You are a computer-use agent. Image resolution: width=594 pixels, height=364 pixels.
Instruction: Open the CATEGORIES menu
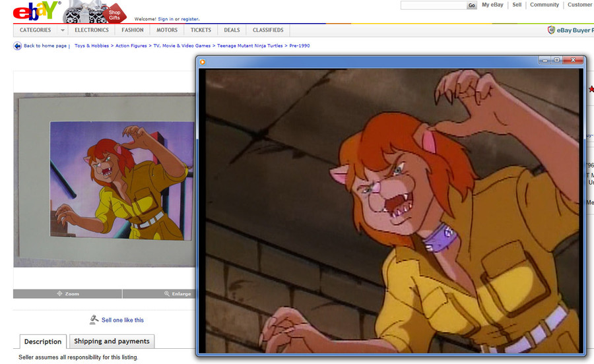pyautogui.click(x=35, y=30)
